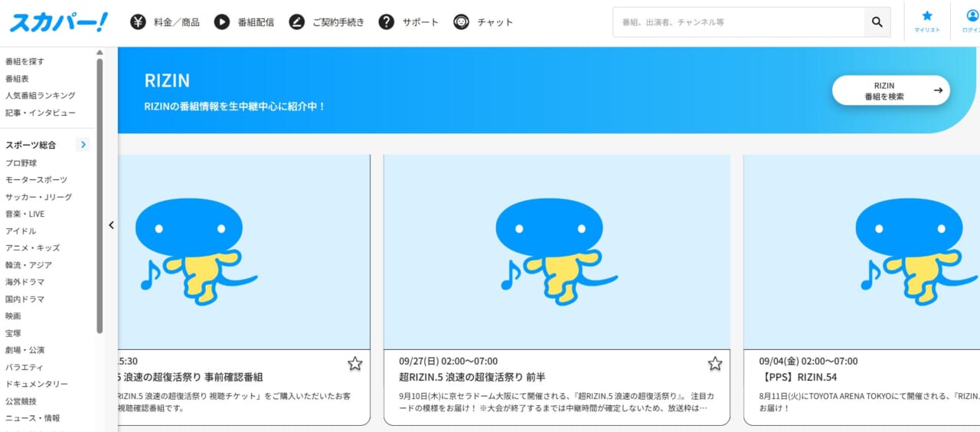980x432 pixels.
Task: Select 音楽・LIVE category
Action: (25, 214)
